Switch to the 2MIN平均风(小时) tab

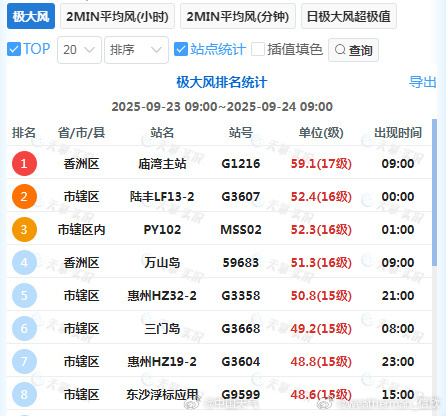click(x=117, y=16)
